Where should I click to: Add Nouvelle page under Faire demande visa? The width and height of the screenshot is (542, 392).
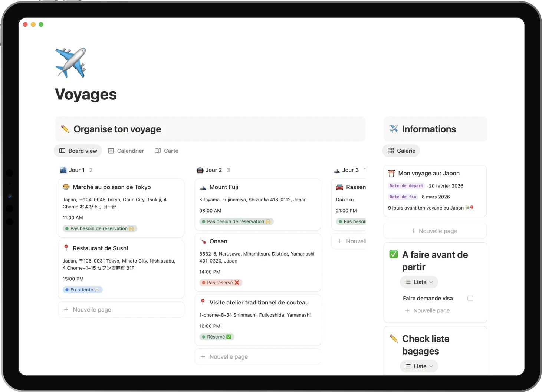pyautogui.click(x=427, y=310)
